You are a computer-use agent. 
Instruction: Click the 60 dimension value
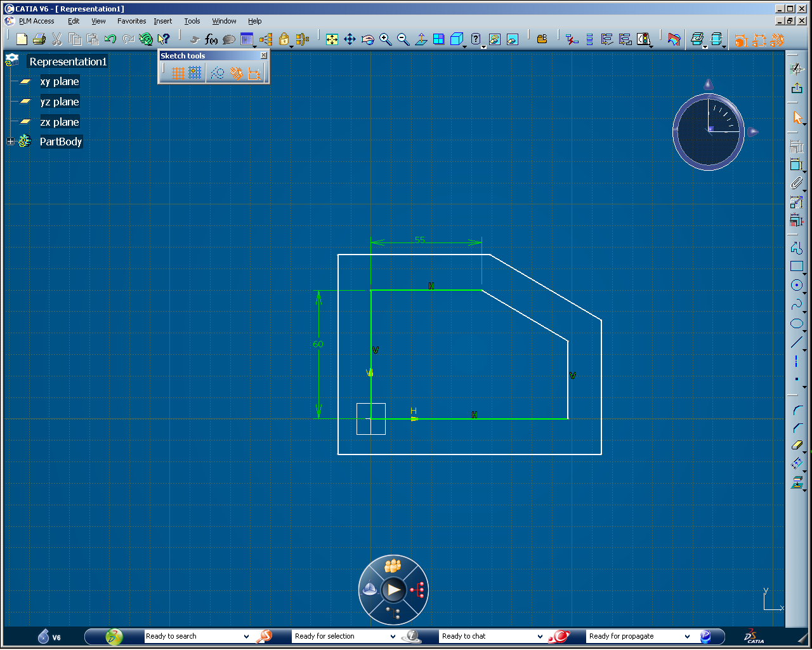pyautogui.click(x=318, y=344)
